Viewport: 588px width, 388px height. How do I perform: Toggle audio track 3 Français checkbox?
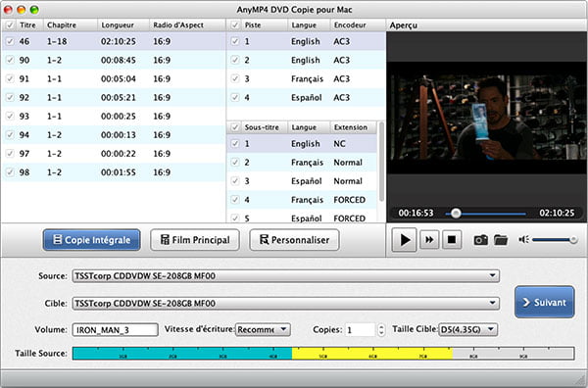point(235,78)
